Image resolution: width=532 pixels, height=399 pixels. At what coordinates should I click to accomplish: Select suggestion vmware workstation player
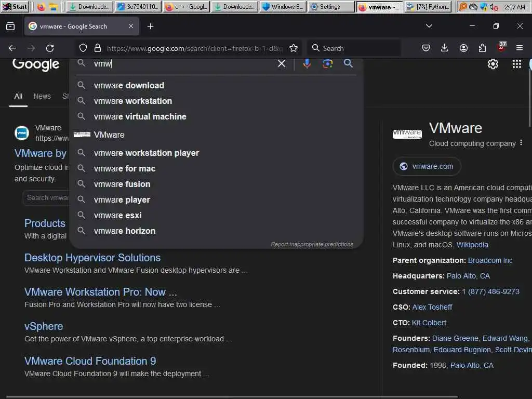[x=217, y=153]
